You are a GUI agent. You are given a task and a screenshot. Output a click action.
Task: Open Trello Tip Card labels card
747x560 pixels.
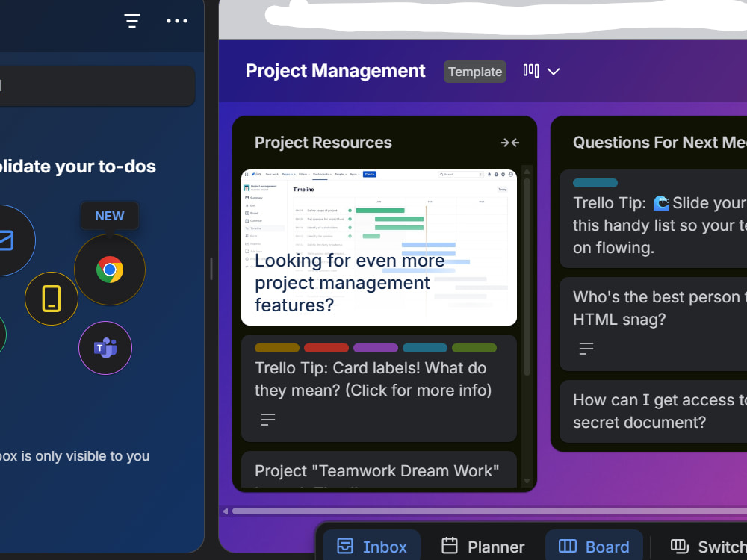tap(379, 388)
